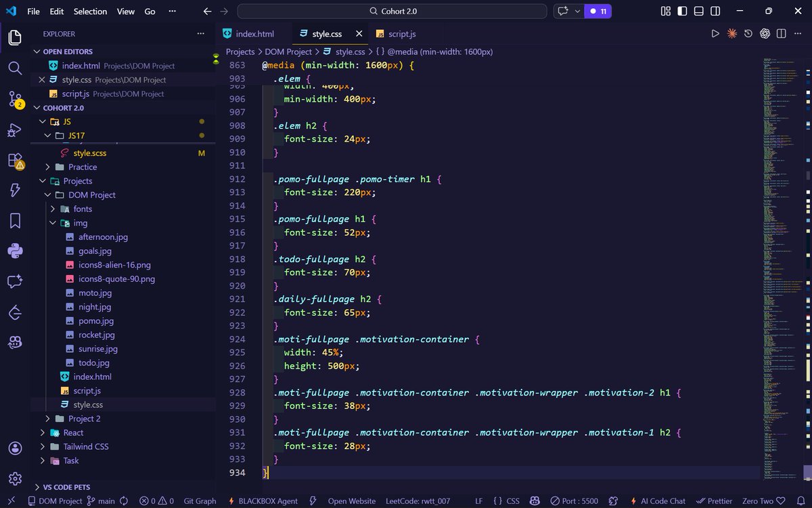Viewport: 812px width, 508px height.
Task: Click the Run play icon in editor toolbar
Action: [x=715, y=33]
